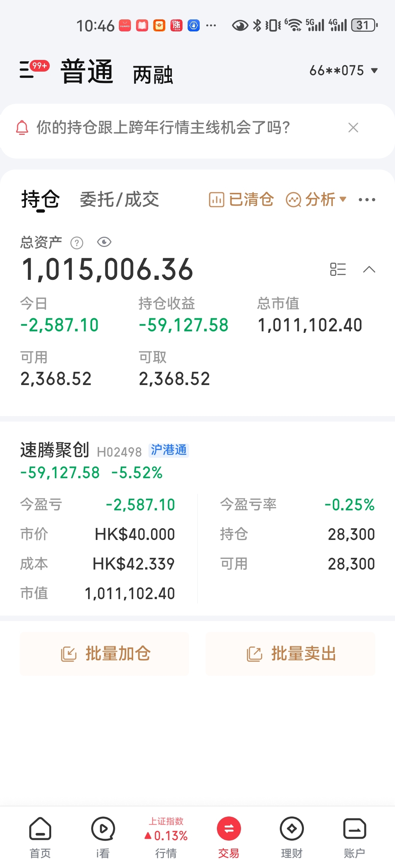The image size is (395, 868).
Task: Tap the 批量卖出 batch sell button
Action: (x=290, y=654)
